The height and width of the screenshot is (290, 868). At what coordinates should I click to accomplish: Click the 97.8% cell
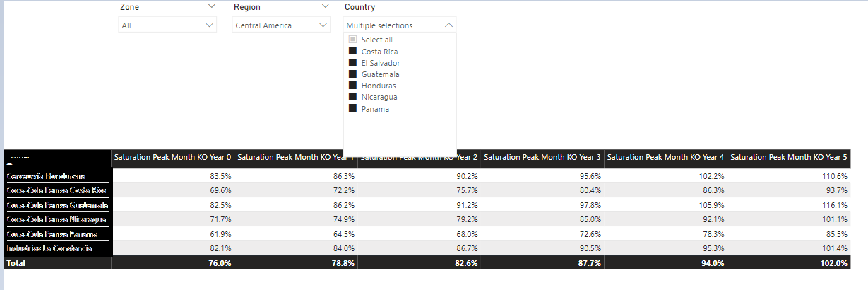click(542, 205)
